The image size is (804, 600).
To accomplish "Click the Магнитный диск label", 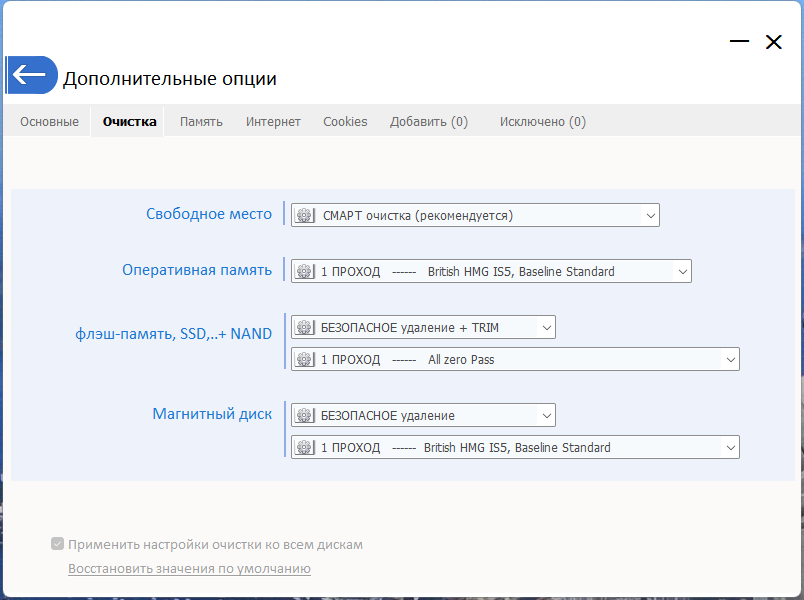I will pyautogui.click(x=212, y=414).
